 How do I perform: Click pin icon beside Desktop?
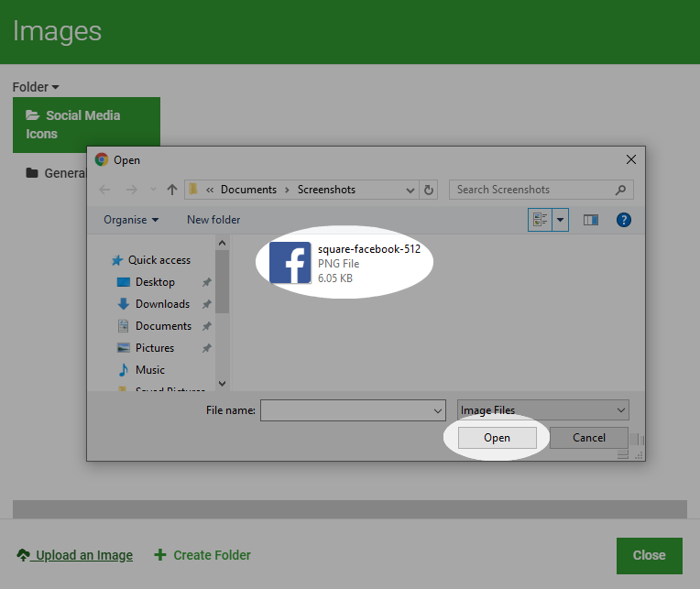point(206,282)
